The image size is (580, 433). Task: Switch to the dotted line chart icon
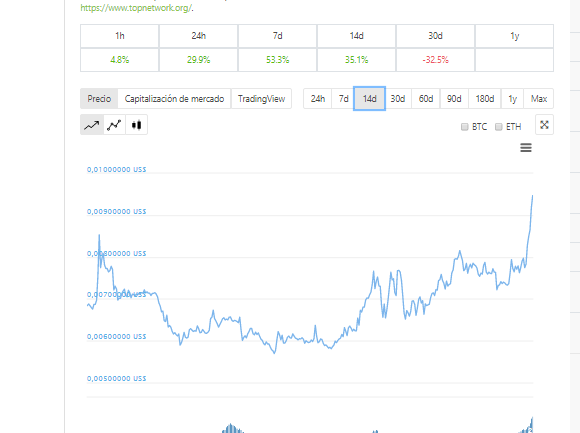click(x=114, y=125)
